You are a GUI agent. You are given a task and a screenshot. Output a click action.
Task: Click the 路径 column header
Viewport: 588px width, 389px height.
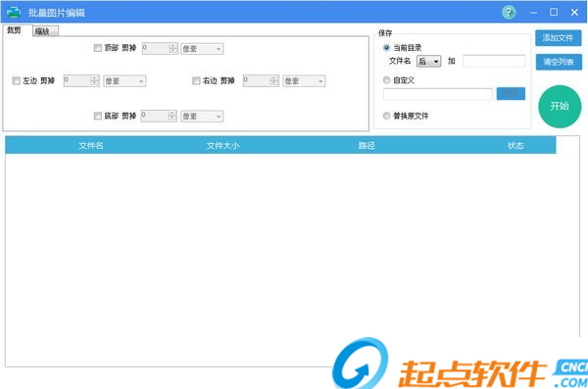(x=367, y=146)
